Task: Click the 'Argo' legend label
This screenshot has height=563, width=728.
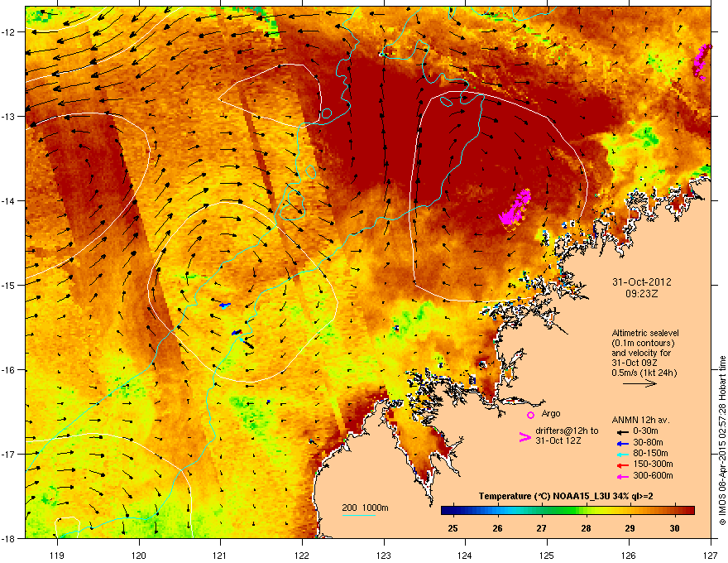Action: [551, 413]
